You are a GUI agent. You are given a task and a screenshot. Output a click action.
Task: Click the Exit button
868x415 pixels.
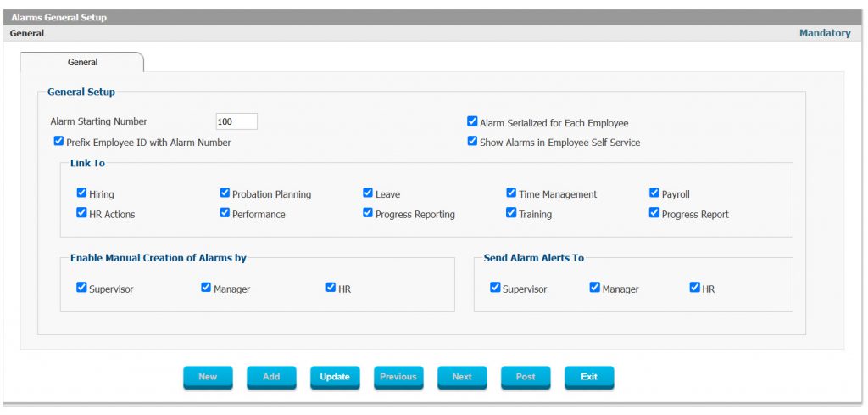tap(589, 378)
